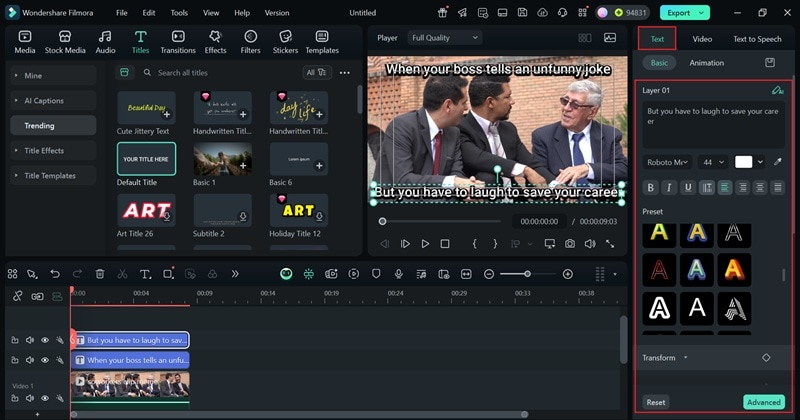This screenshot has height=420, width=800.
Task: Open the Transitions panel
Action: [x=178, y=42]
